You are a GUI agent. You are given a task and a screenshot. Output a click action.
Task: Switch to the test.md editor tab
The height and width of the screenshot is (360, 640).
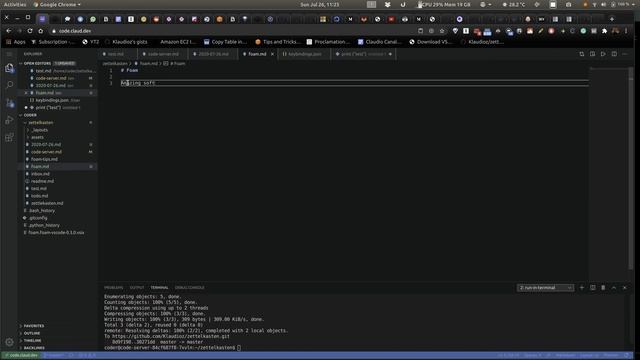click(x=118, y=54)
